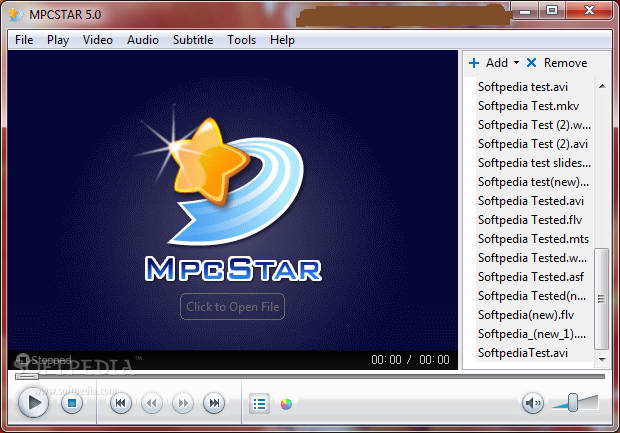
Task: Open the File menu
Action: 24,40
